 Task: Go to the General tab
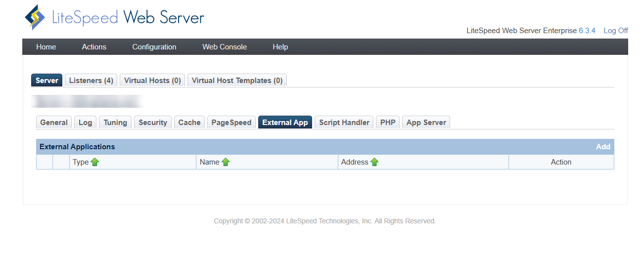[x=54, y=123]
